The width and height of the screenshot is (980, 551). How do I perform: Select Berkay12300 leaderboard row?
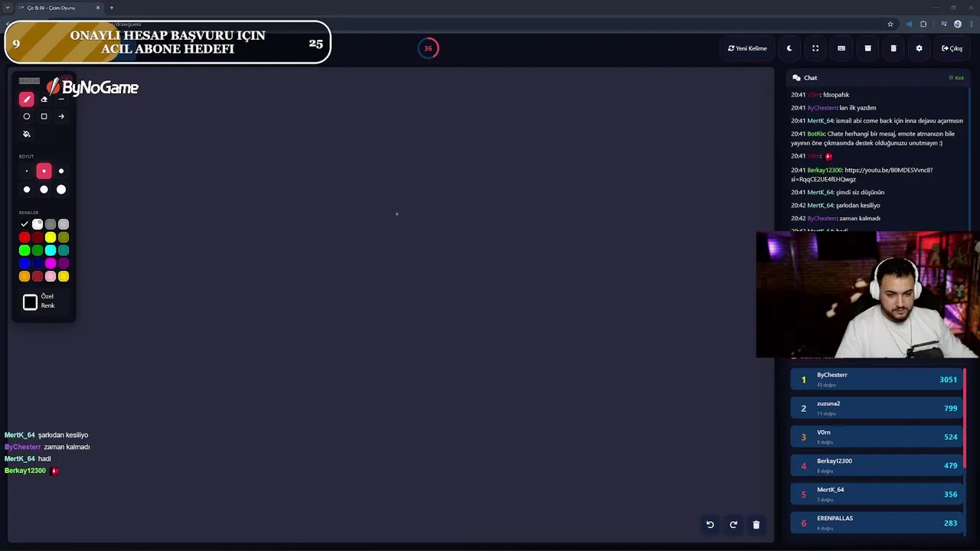(876, 465)
